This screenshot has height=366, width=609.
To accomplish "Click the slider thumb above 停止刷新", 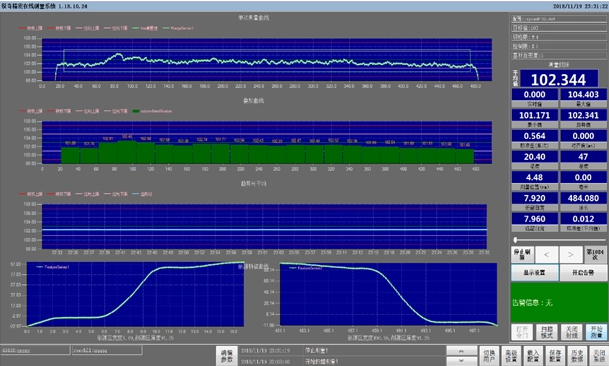I will click(515, 240).
